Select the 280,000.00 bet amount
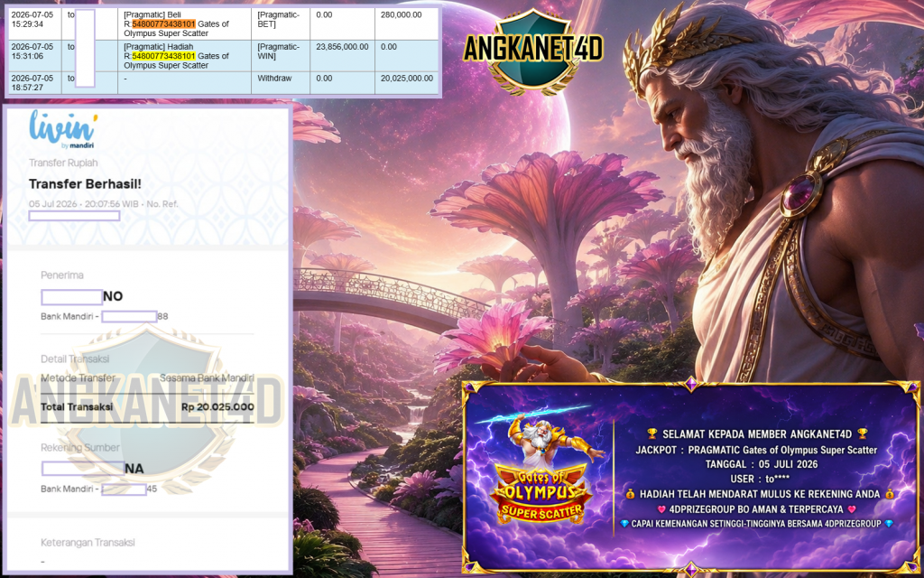The image size is (924, 578). pyautogui.click(x=402, y=14)
